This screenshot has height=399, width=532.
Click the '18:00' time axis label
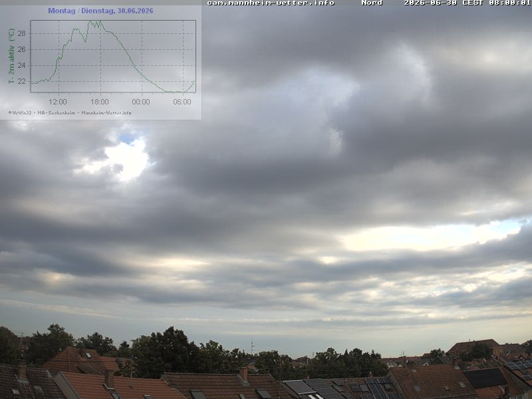click(x=99, y=102)
